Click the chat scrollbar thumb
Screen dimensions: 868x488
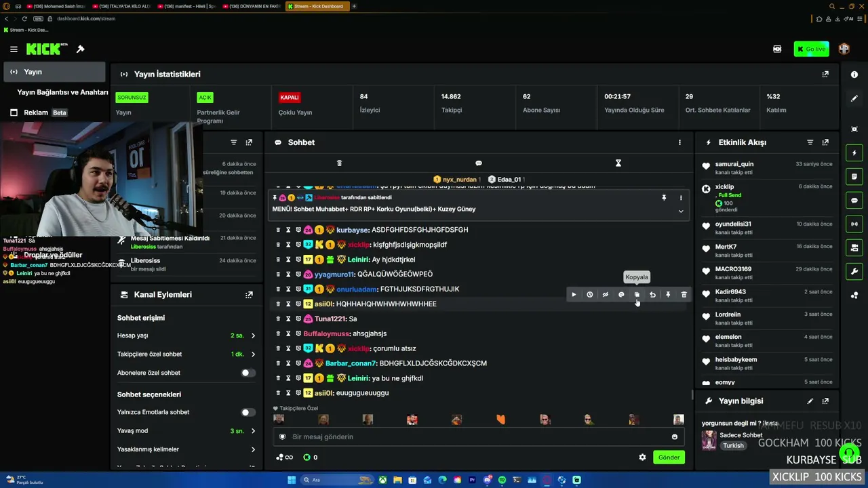click(692, 394)
